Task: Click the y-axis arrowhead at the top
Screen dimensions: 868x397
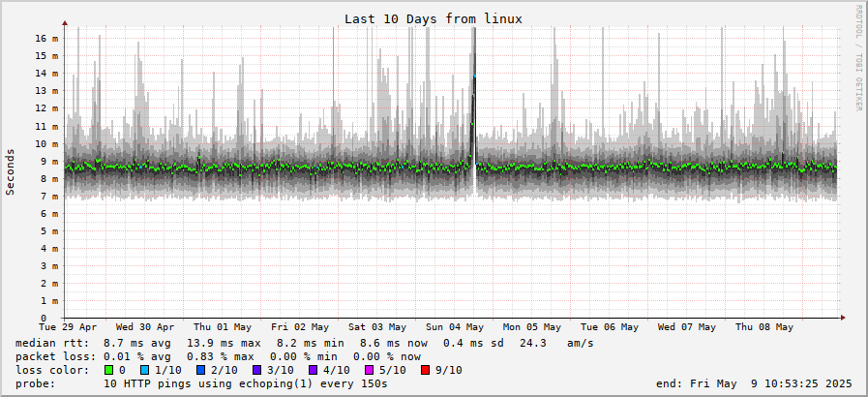Action: [65, 22]
